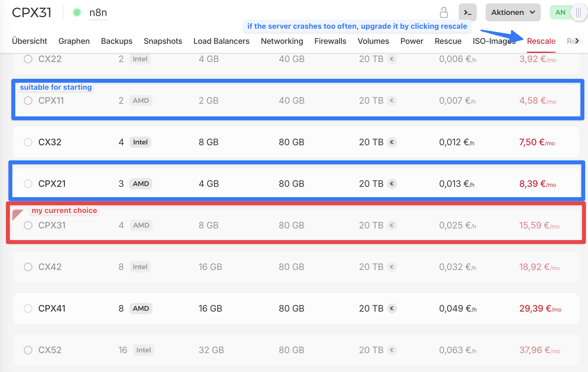The image size is (588, 372).
Task: Select the CX22 server type radio
Action: click(x=28, y=59)
